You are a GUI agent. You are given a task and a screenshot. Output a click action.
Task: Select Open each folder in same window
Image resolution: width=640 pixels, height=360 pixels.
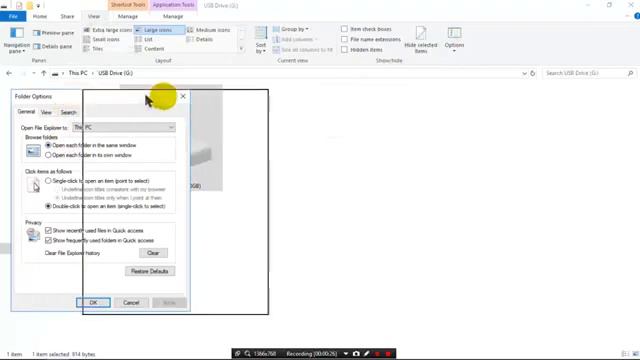(48, 145)
